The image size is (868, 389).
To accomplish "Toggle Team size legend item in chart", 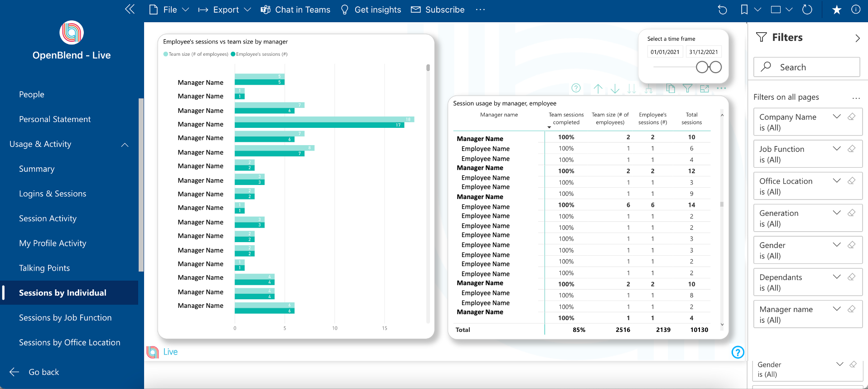I will pyautogui.click(x=196, y=54).
